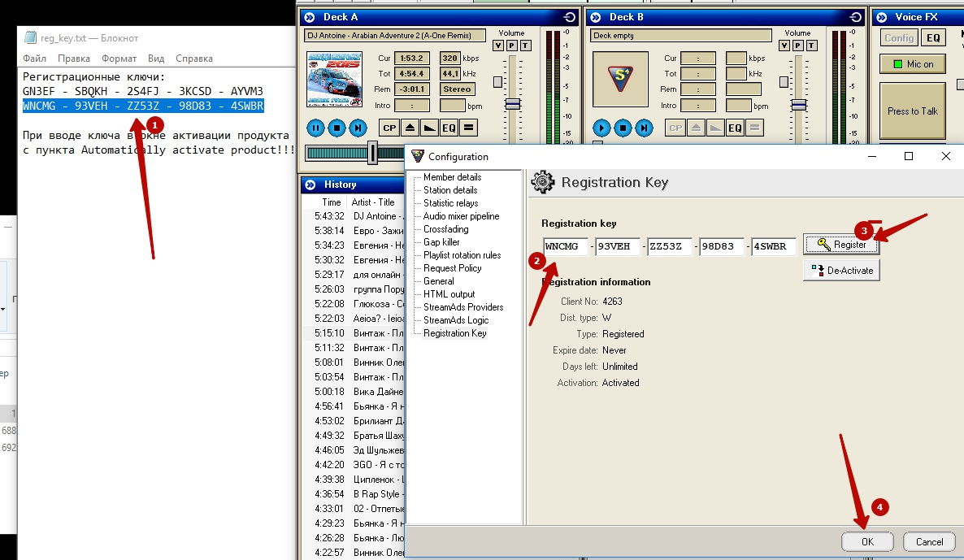The image size is (964, 560).
Task: Select Crossfading in the configuration tree
Action: [445, 229]
